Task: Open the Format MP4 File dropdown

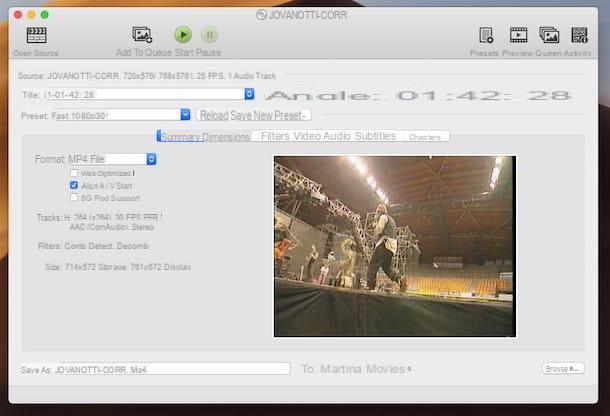Action: [x=112, y=159]
